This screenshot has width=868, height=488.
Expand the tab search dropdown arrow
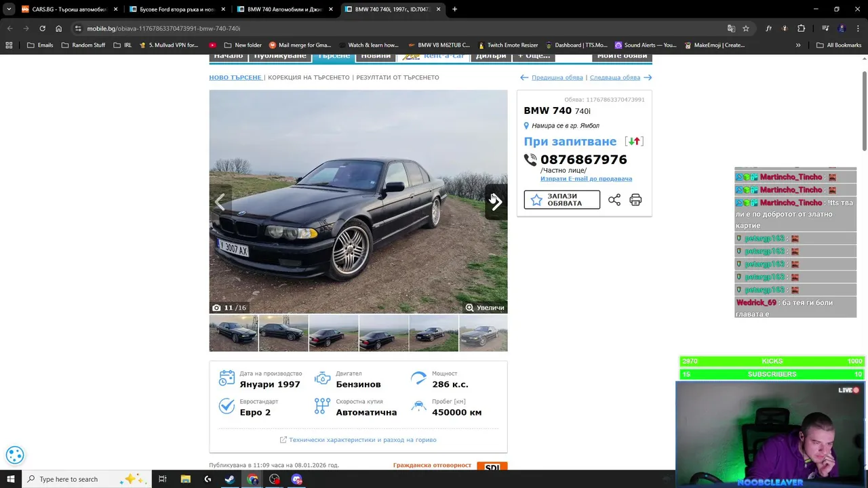coord(9,9)
